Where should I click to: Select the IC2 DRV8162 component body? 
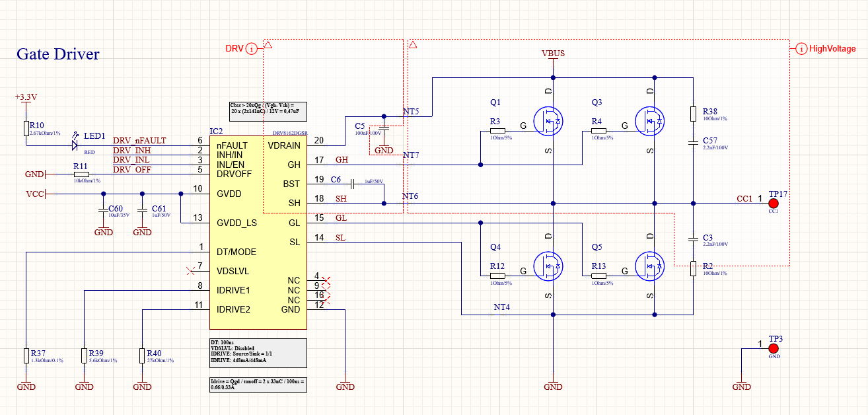click(258, 233)
